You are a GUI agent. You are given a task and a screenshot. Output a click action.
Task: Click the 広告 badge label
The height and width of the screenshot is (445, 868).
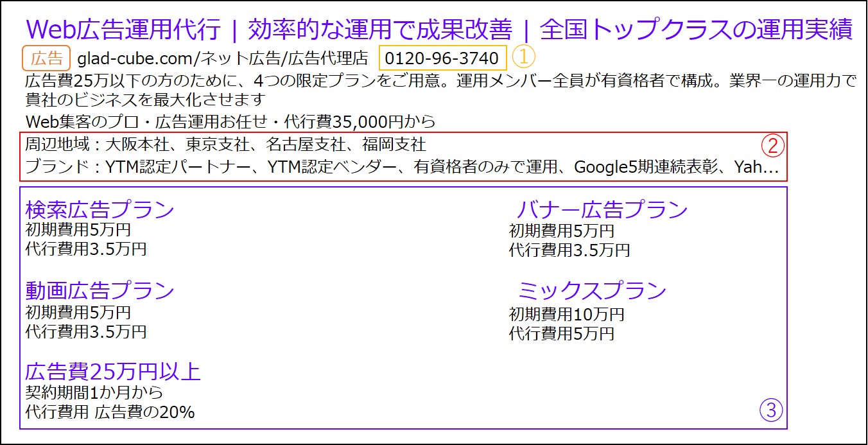pos(47,58)
